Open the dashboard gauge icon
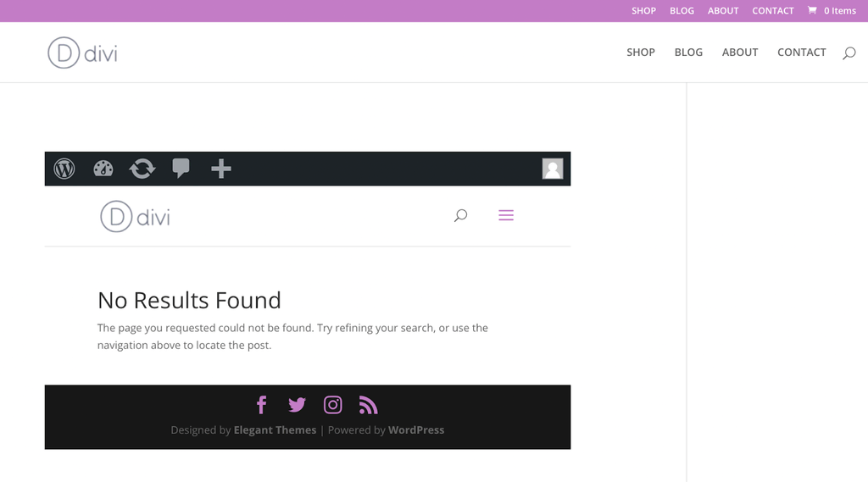 point(103,169)
